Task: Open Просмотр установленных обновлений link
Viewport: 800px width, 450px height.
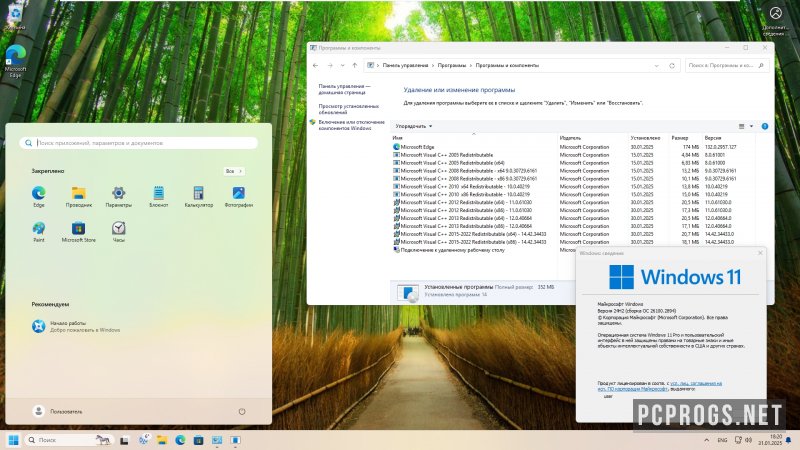Action: click(x=348, y=109)
